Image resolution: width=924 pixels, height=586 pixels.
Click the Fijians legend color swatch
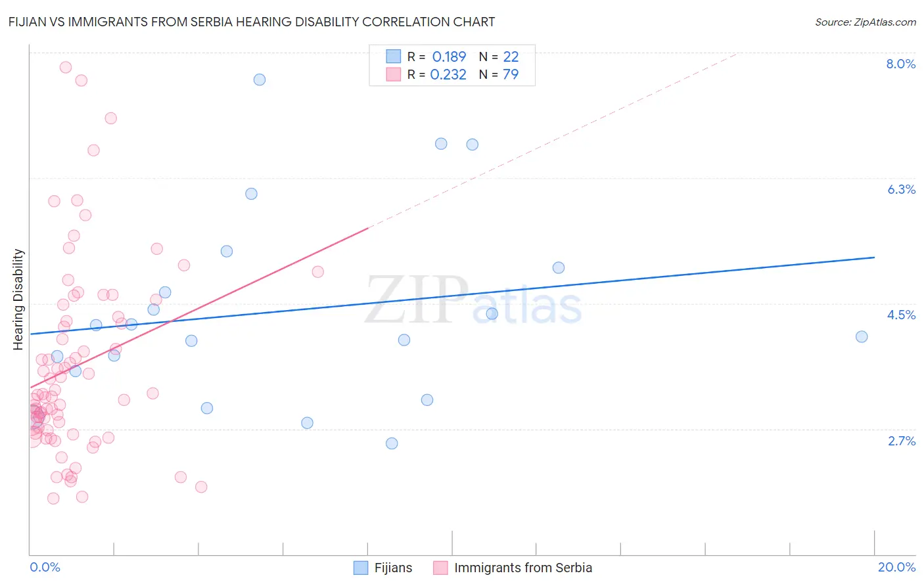click(361, 568)
